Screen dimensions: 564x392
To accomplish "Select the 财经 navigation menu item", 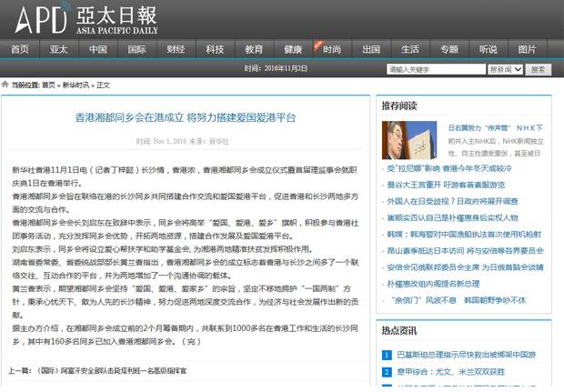I will (x=176, y=49).
